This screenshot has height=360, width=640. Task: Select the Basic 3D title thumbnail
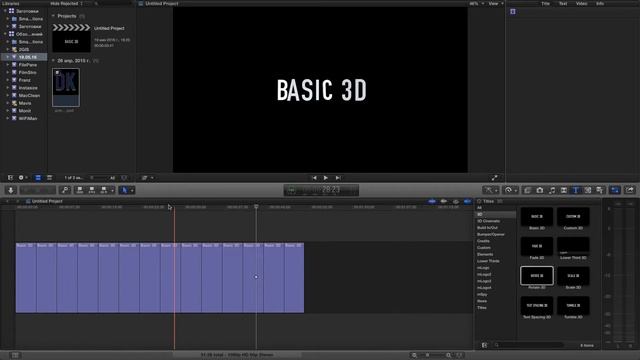click(x=537, y=217)
